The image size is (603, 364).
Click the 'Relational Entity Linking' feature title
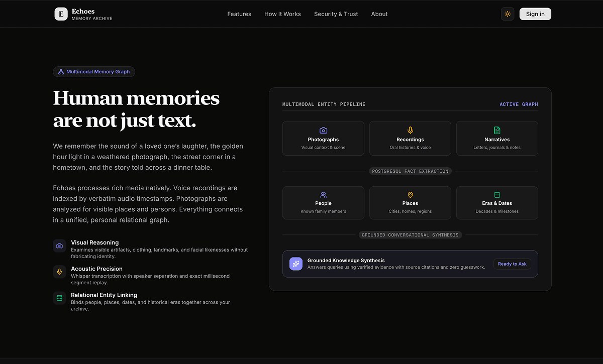pyautogui.click(x=104, y=295)
